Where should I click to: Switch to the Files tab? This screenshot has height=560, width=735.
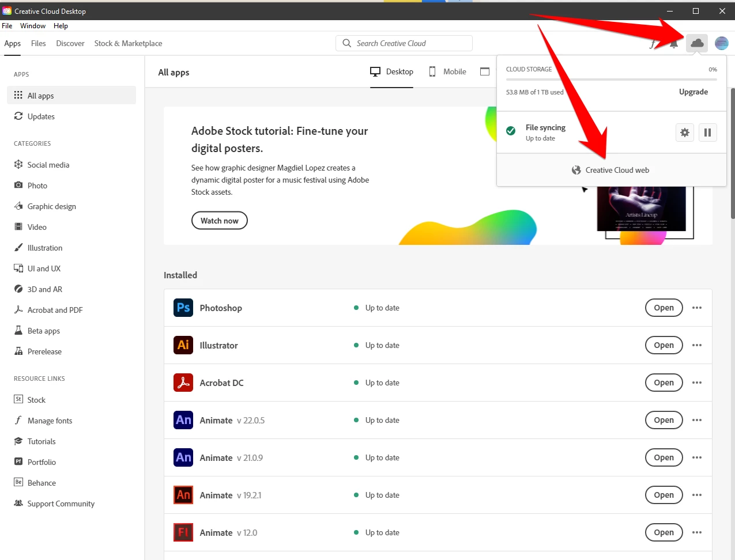[x=39, y=43]
